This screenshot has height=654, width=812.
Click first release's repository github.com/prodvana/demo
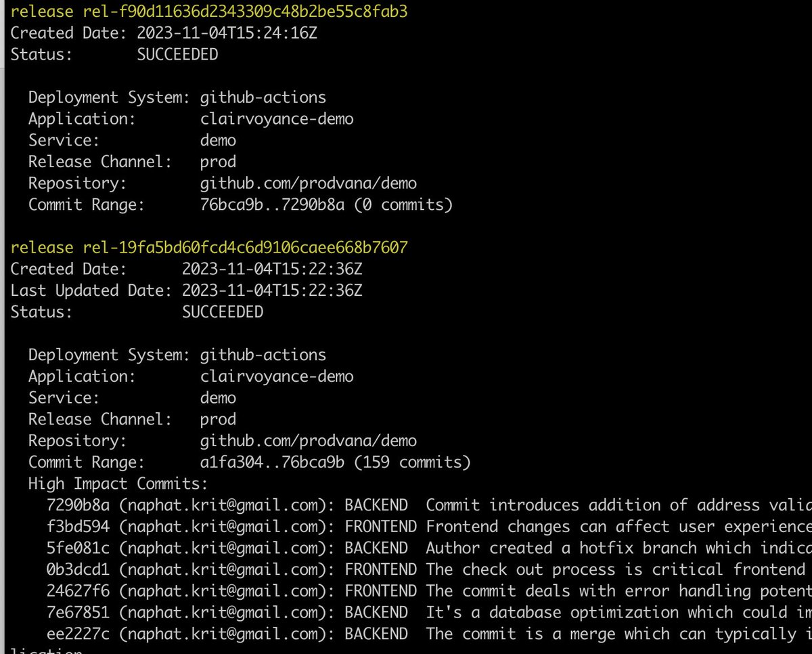click(x=309, y=183)
